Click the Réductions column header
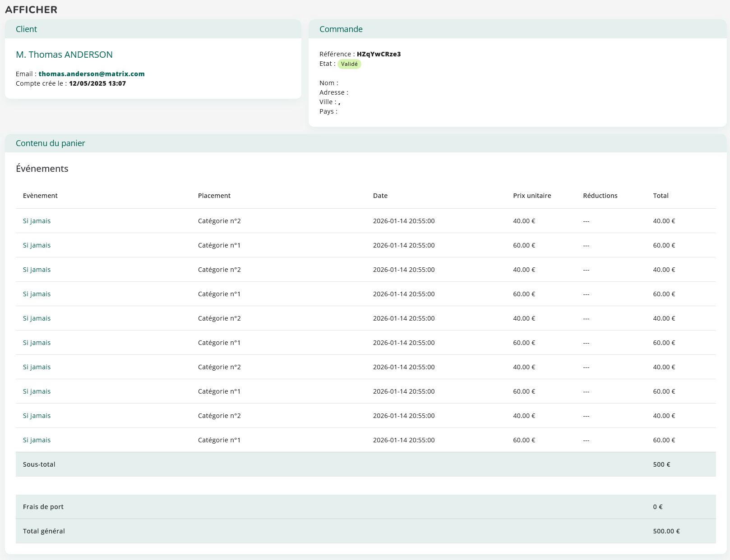This screenshot has height=560, width=730. [x=600, y=196]
